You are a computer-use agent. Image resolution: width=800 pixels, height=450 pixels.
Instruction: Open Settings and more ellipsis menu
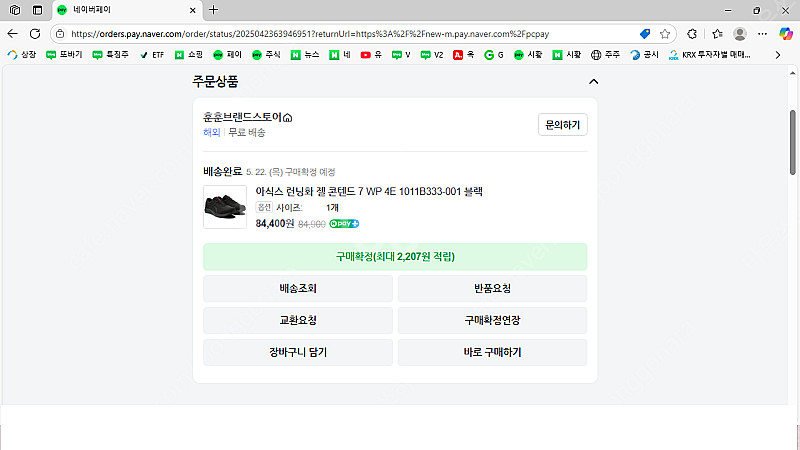point(762,34)
